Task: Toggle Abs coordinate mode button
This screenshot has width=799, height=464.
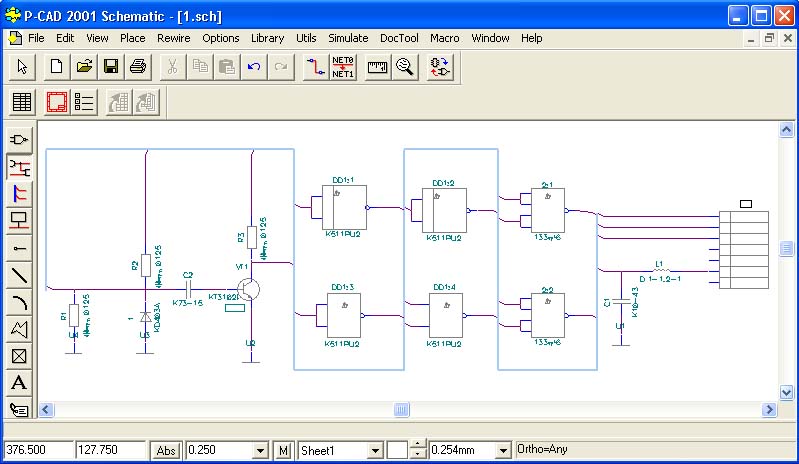Action: [166, 450]
